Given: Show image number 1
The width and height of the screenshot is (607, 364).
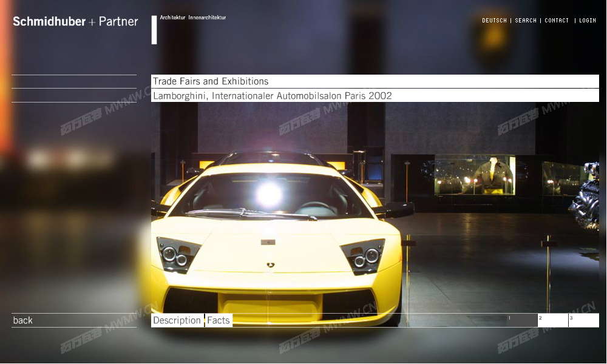Looking at the screenshot, I should click(522, 320).
